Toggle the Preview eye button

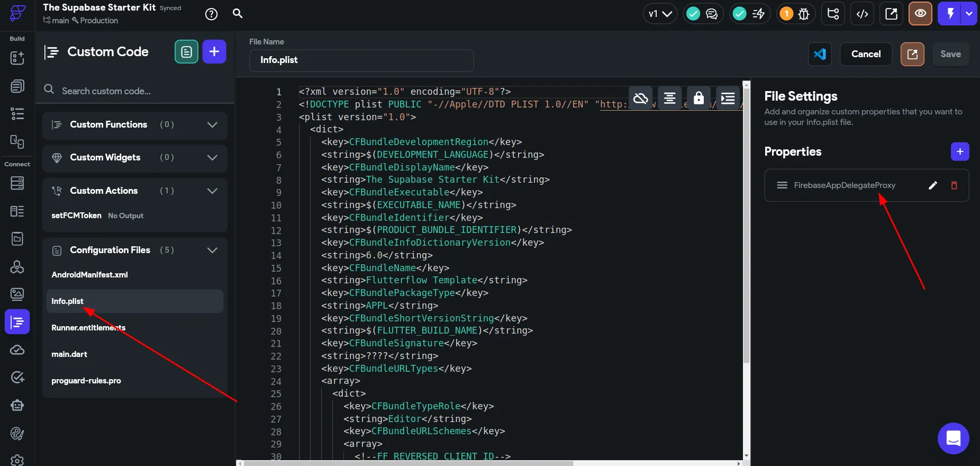coord(920,14)
